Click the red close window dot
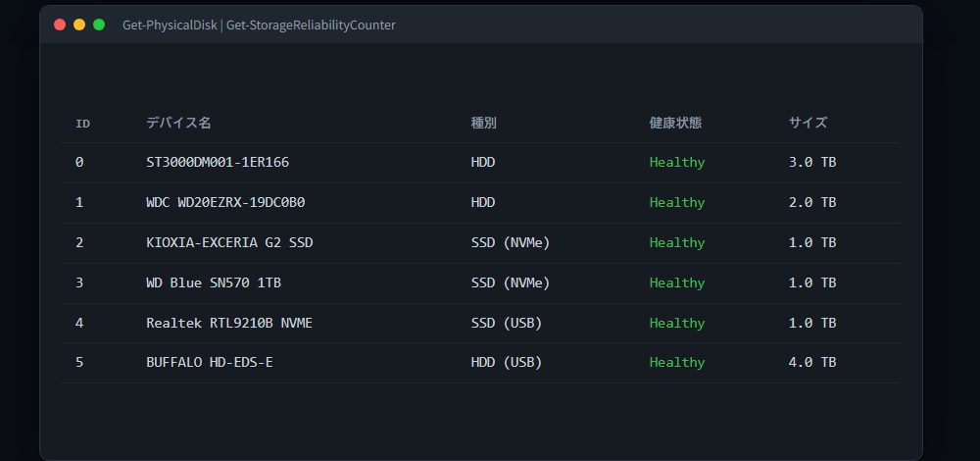 pyautogui.click(x=60, y=26)
